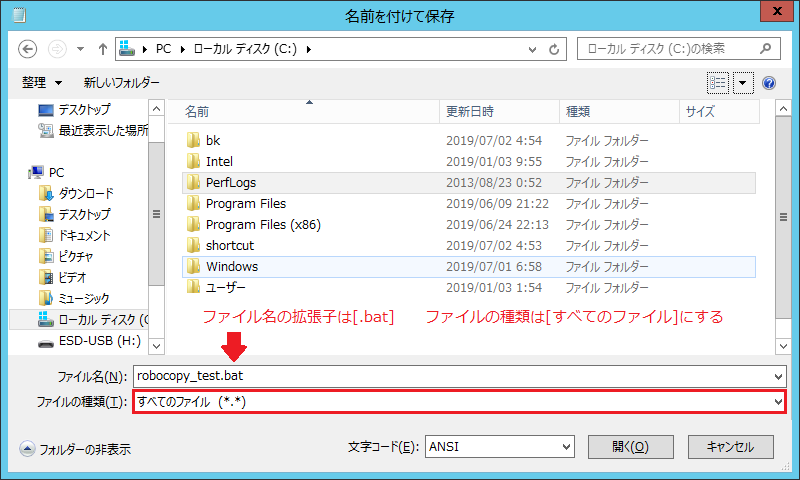Click the Back navigation arrow
Image resolution: width=800 pixels, height=480 pixels.
click(x=28, y=49)
